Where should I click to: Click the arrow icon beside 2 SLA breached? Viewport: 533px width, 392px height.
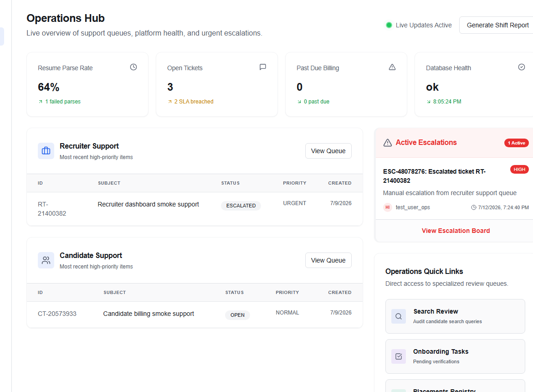pyautogui.click(x=170, y=102)
